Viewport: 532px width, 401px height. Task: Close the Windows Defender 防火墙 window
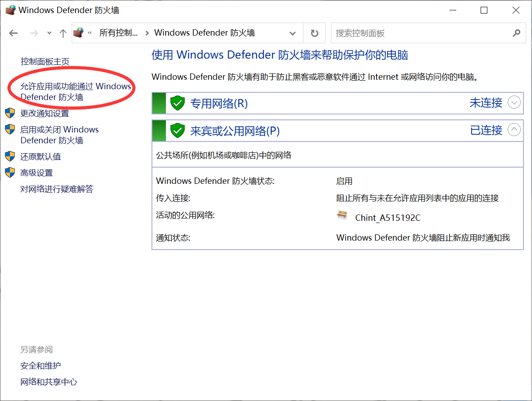(x=516, y=10)
